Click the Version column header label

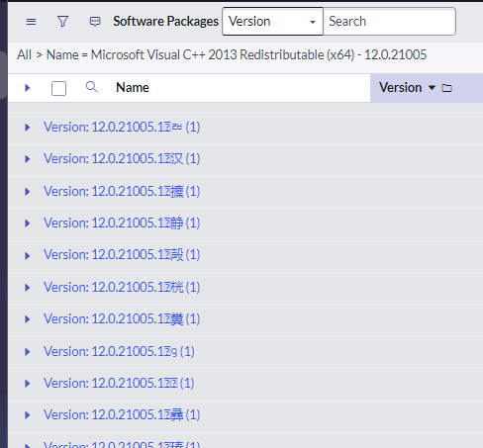(x=400, y=88)
